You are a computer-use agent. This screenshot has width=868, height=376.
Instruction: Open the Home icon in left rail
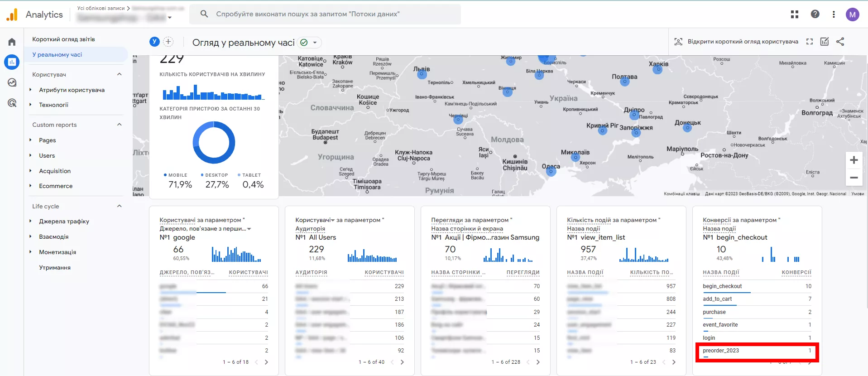point(12,42)
